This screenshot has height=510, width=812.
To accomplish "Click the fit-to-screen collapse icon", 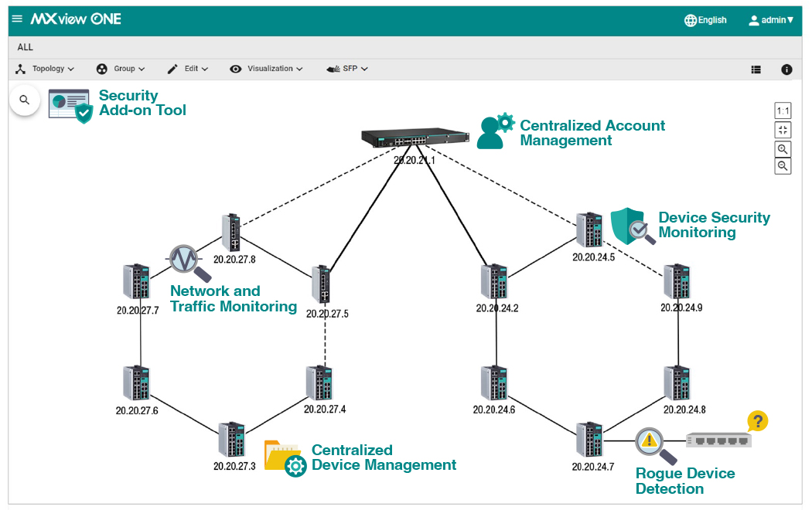I will [783, 130].
